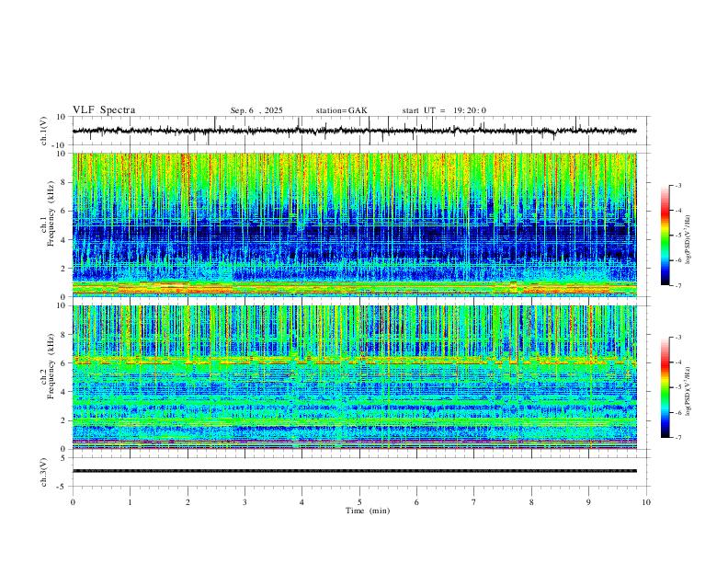Select the "start UT = 19:20:0" text
Image resolution: width=728 pixels, height=563 pixels.
[444, 110]
